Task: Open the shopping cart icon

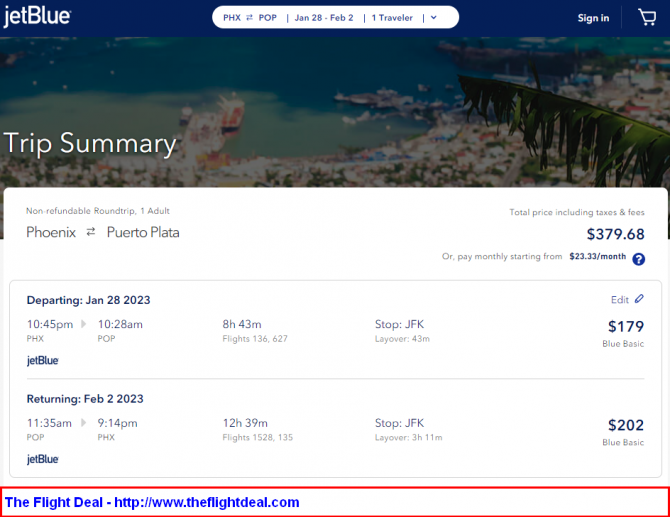Action: click(x=647, y=18)
